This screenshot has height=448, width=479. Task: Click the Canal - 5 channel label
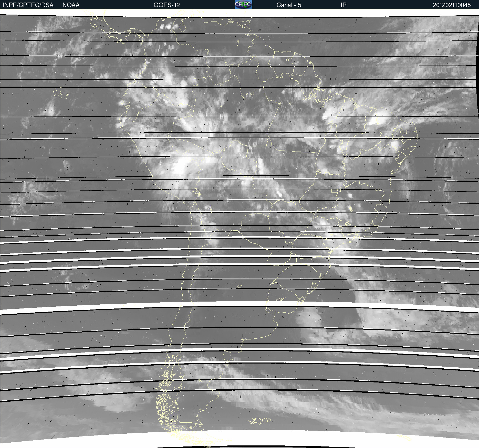(289, 5)
